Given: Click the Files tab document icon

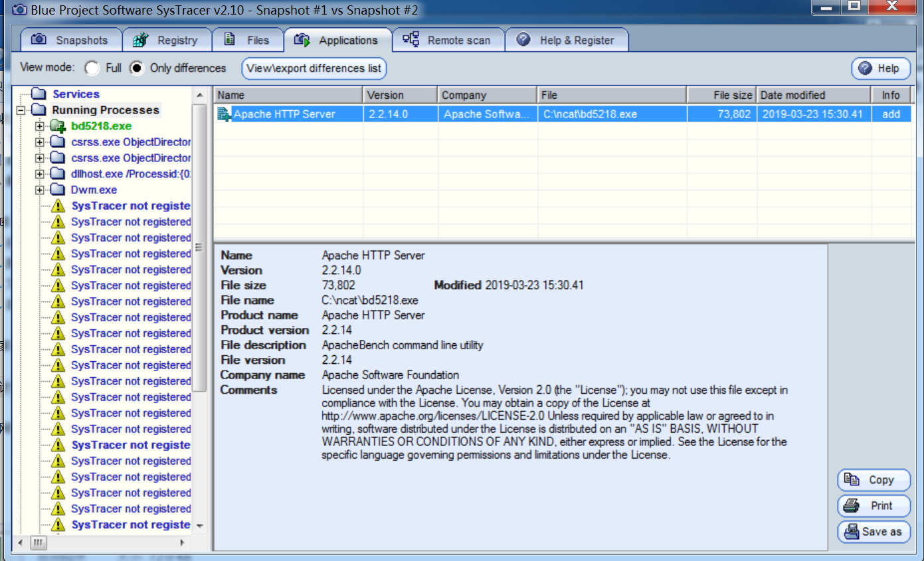Looking at the screenshot, I should [230, 39].
